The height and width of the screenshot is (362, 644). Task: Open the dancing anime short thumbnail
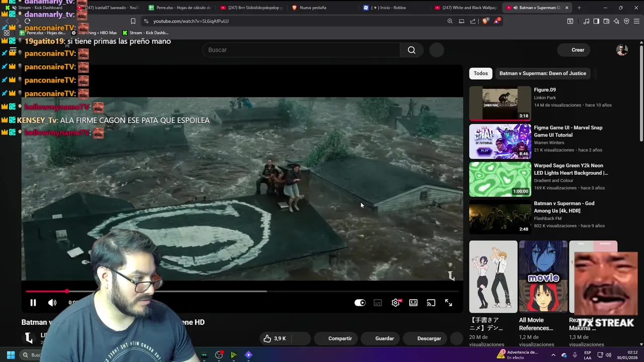[493, 277]
